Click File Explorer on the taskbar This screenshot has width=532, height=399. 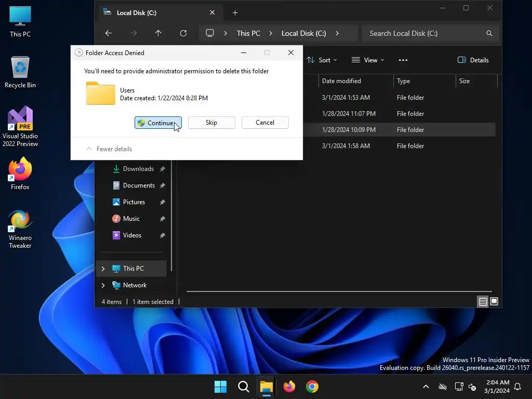click(267, 387)
